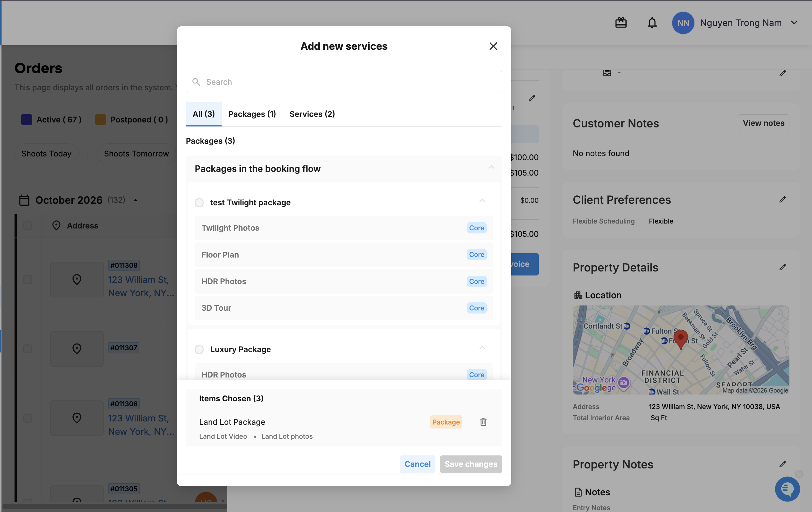The height and width of the screenshot is (512, 812).
Task: Tick checkbox for order #011306 row
Action: [x=28, y=418]
